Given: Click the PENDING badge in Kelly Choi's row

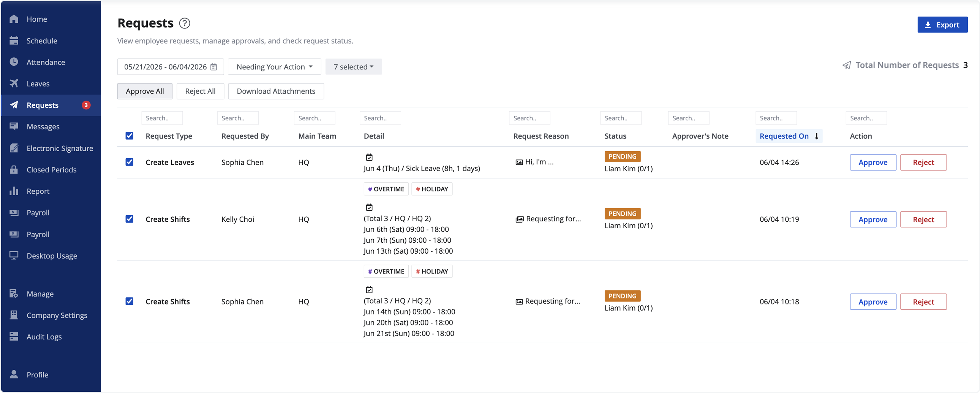Looking at the screenshot, I should [622, 213].
